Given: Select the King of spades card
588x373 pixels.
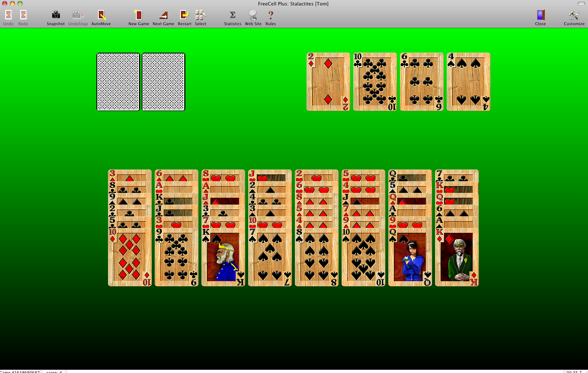Looking at the screenshot, I should click(223, 258).
